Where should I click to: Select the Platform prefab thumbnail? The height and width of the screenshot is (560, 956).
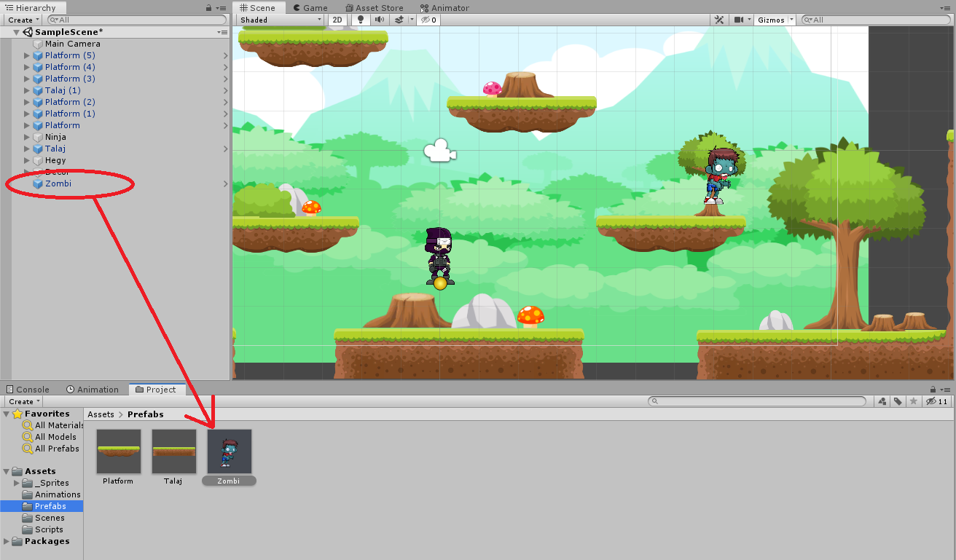tap(118, 451)
